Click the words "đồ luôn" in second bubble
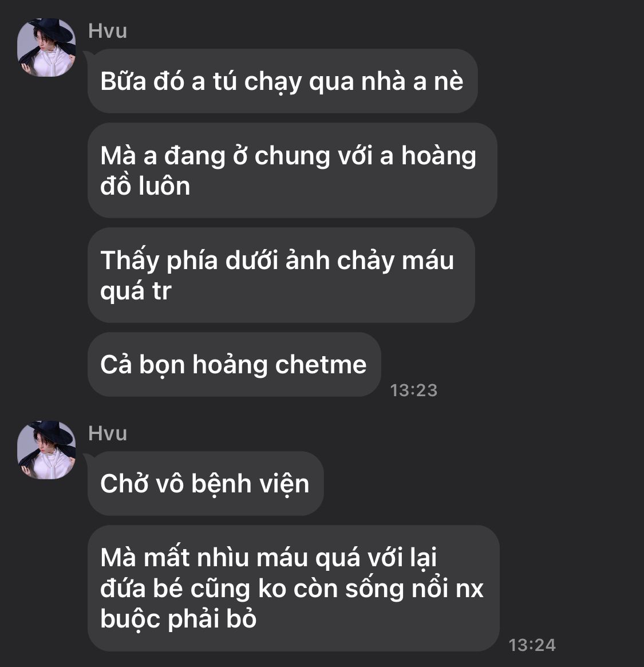This screenshot has width=644, height=667. [145, 186]
